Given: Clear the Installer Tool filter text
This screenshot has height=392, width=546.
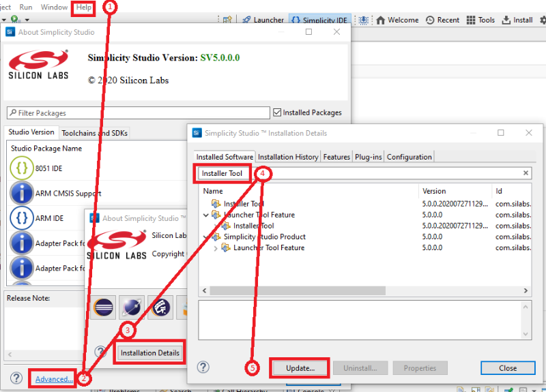Looking at the screenshot, I should pyautogui.click(x=526, y=173).
